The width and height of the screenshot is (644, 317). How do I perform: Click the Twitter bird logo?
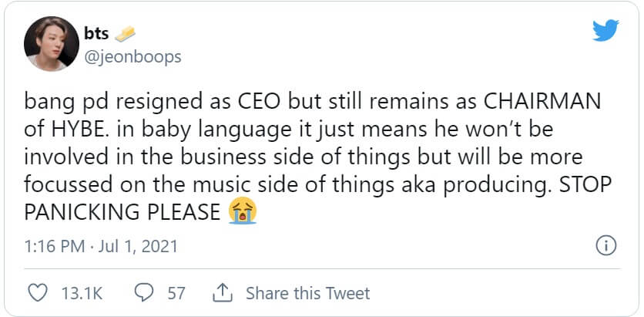coord(605,32)
